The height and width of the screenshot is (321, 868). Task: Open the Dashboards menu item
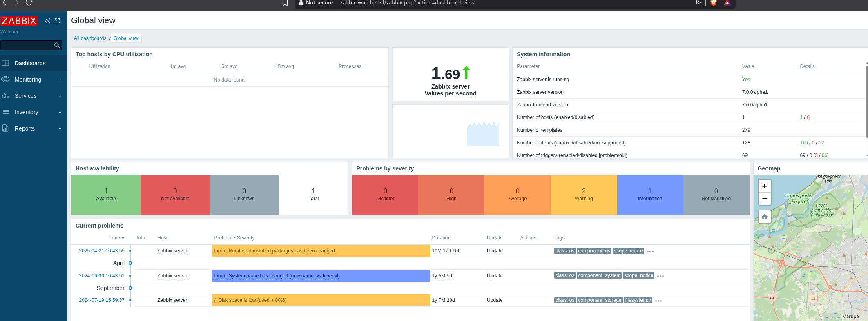pyautogui.click(x=33, y=63)
